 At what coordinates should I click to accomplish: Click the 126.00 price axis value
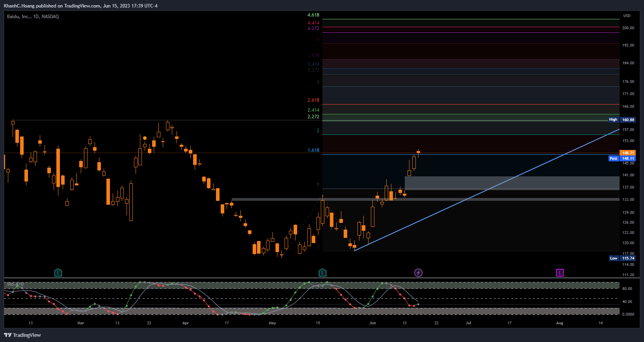coord(628,222)
